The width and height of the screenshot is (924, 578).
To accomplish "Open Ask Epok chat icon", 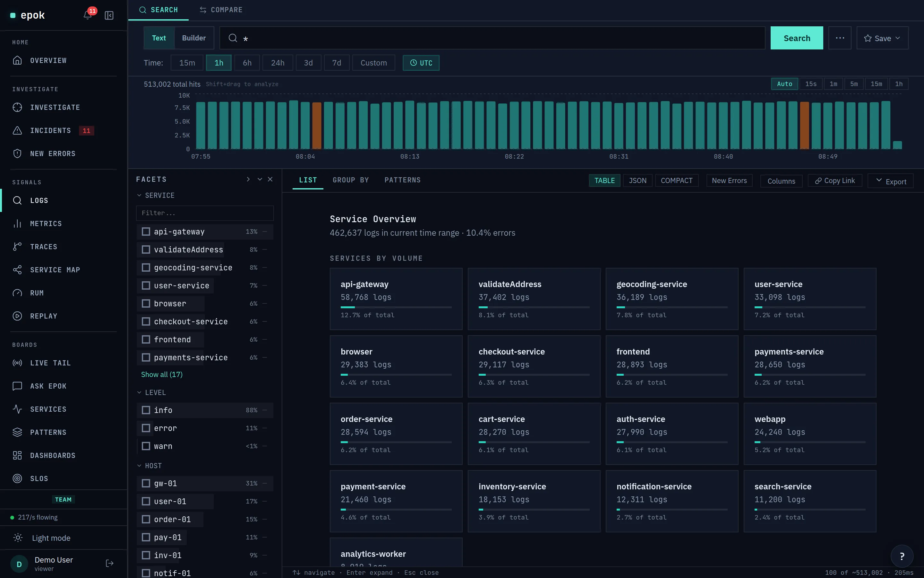I will 17,386.
